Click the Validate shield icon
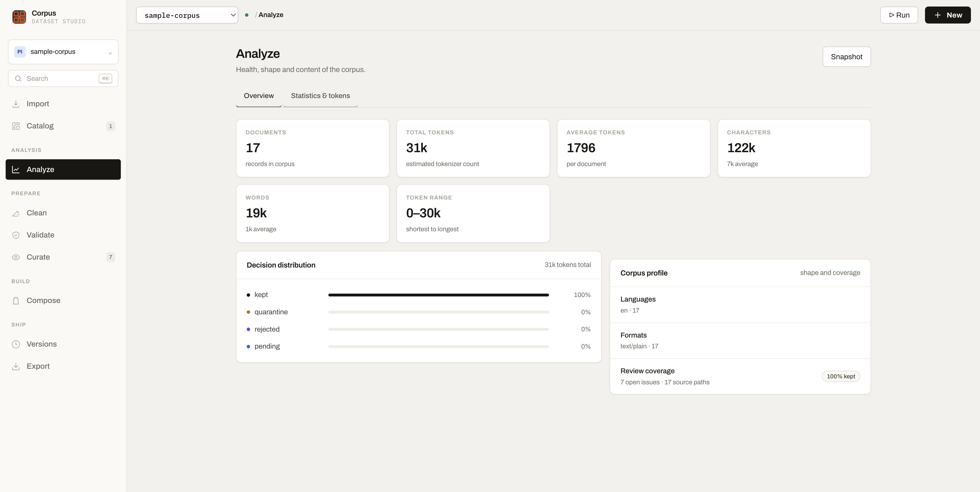 tap(16, 235)
